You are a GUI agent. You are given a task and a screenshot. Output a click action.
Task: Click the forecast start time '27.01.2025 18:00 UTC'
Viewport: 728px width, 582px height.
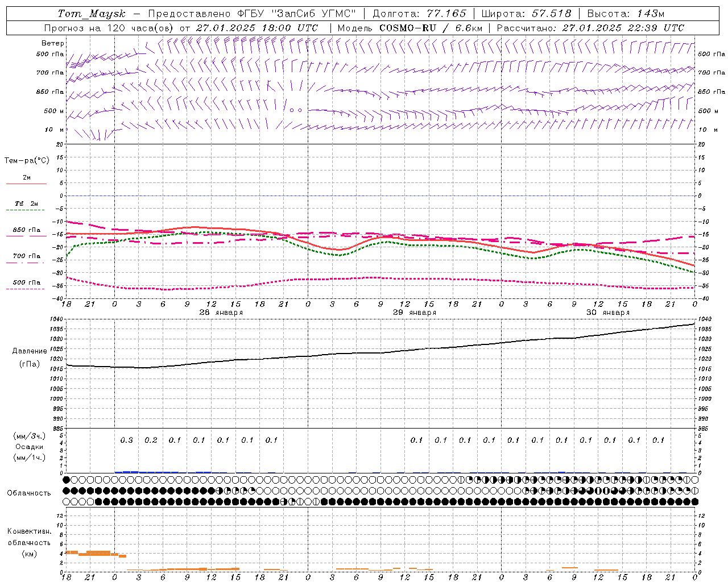point(257,28)
